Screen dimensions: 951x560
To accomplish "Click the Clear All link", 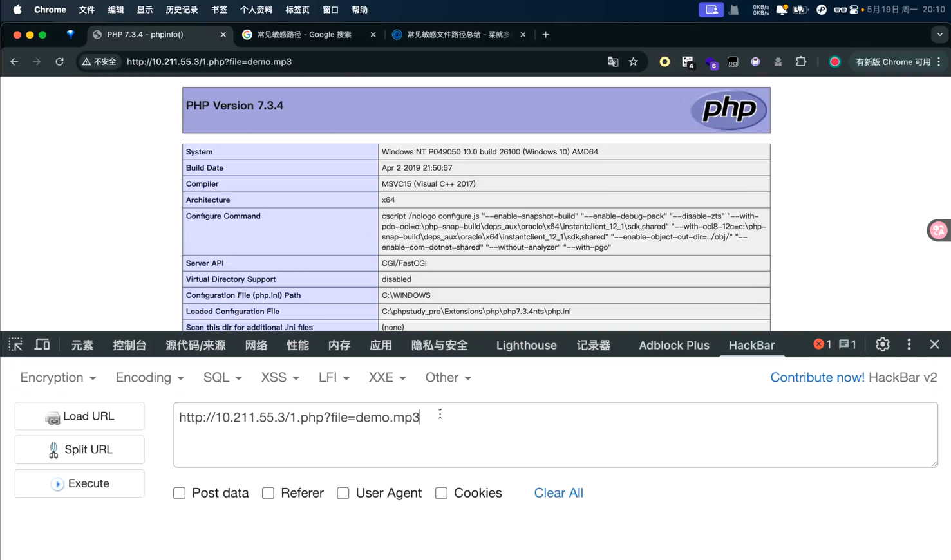I will pos(558,493).
